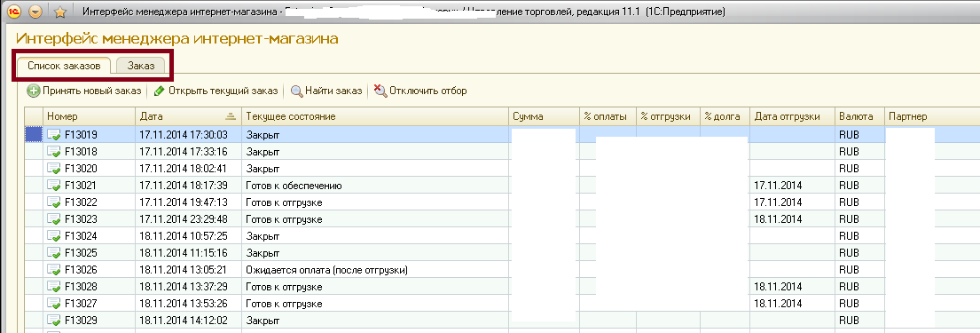Click Отключить отбор button
The height and width of the screenshot is (333, 980).
pos(420,91)
